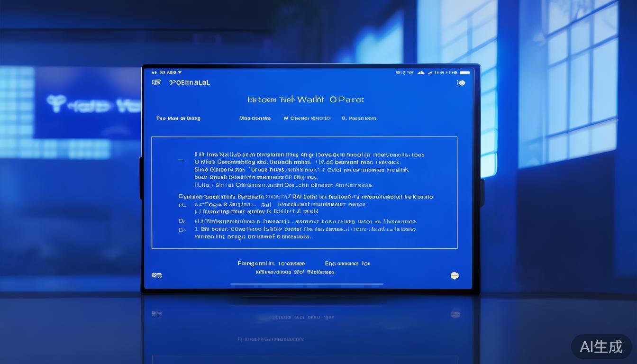Select the 'De' list item marker
The width and height of the screenshot is (637, 364).
[x=182, y=230]
